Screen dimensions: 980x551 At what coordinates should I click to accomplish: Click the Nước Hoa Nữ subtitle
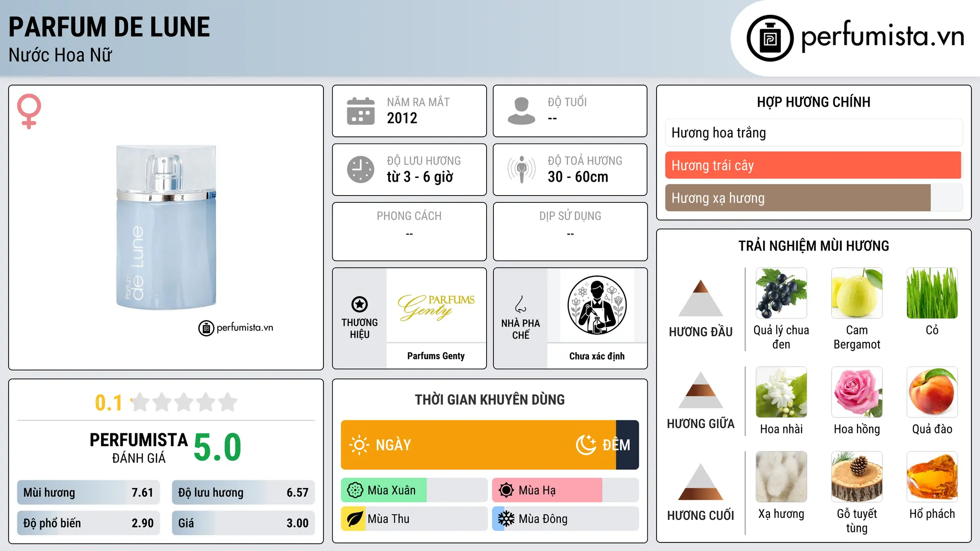click(x=60, y=55)
